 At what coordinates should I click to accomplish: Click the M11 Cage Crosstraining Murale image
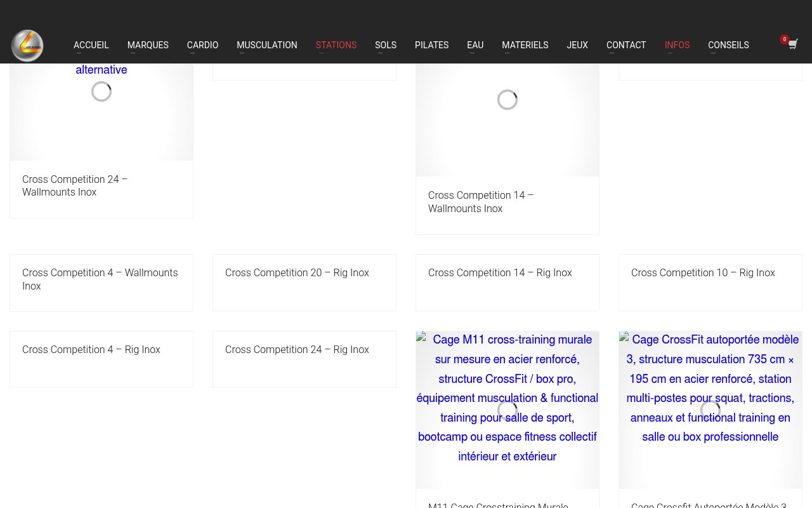click(x=507, y=410)
